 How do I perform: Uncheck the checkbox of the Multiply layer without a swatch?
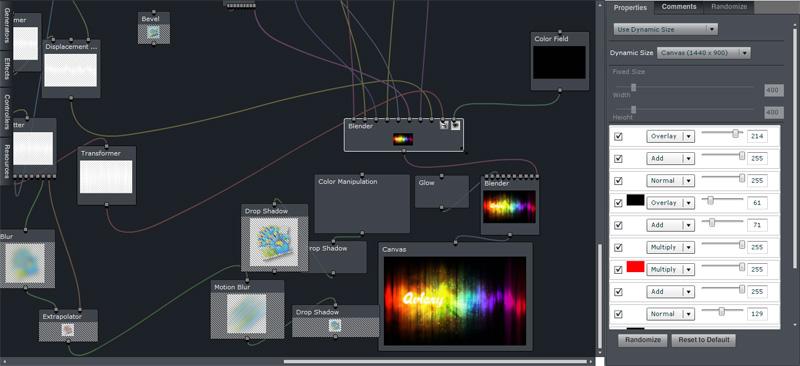pos(618,248)
